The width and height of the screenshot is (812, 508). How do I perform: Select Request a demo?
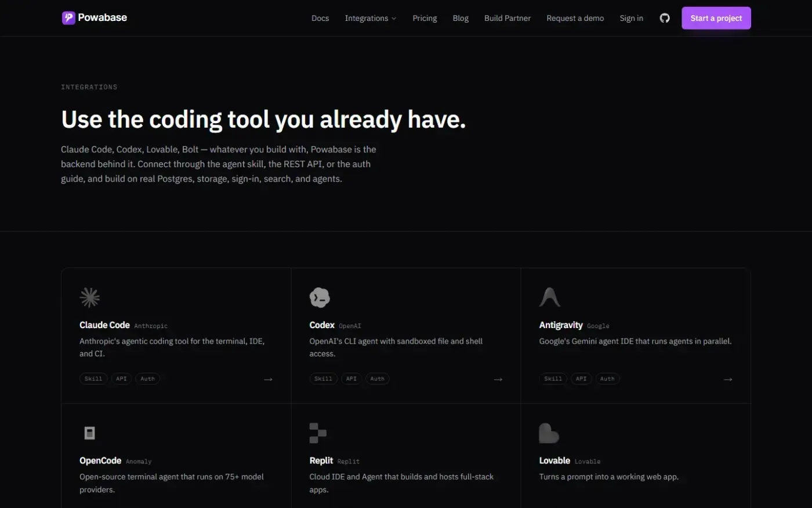point(575,18)
